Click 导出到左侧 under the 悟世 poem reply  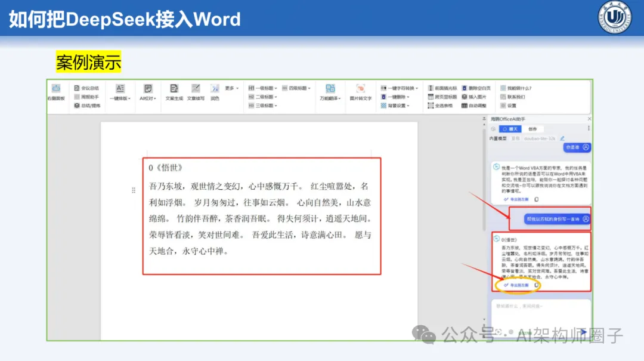(516, 285)
